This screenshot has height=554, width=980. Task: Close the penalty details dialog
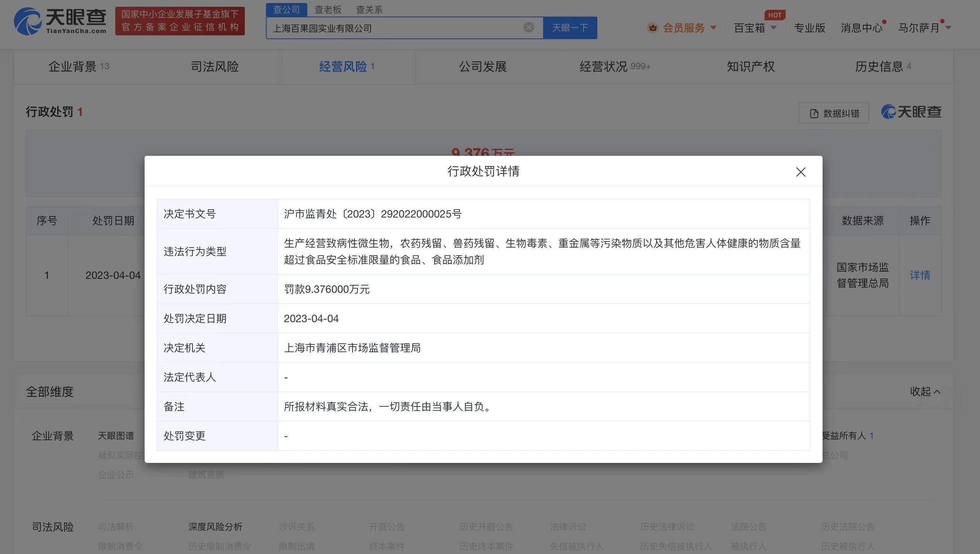801,172
